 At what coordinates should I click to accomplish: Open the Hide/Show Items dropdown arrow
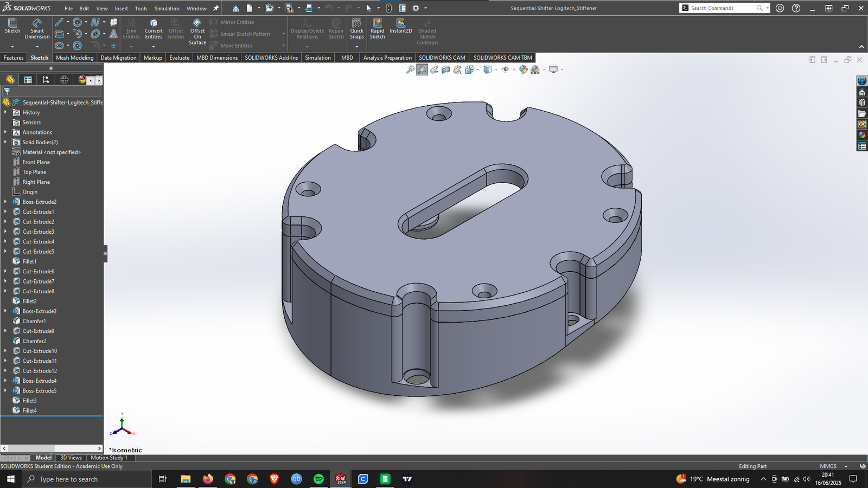(x=513, y=70)
